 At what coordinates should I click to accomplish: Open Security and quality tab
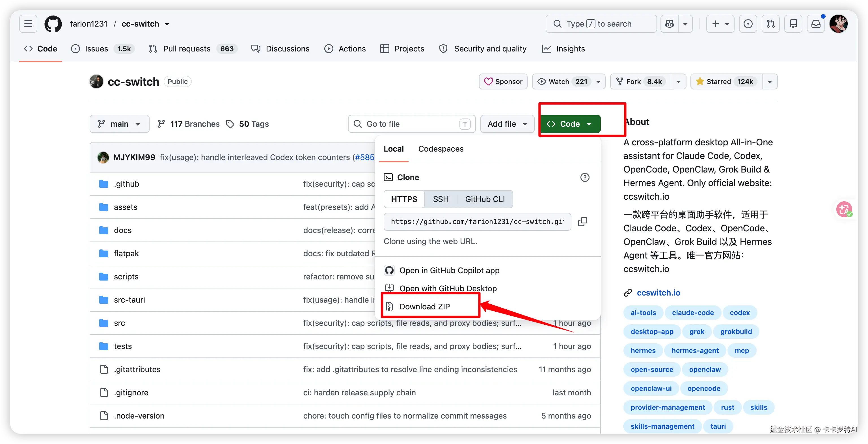click(x=483, y=49)
